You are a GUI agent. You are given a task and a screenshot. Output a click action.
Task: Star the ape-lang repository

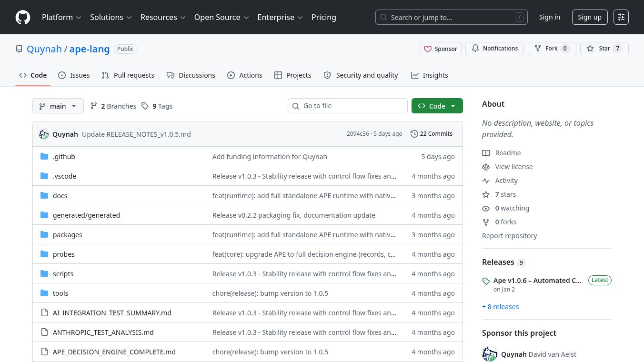(x=604, y=49)
